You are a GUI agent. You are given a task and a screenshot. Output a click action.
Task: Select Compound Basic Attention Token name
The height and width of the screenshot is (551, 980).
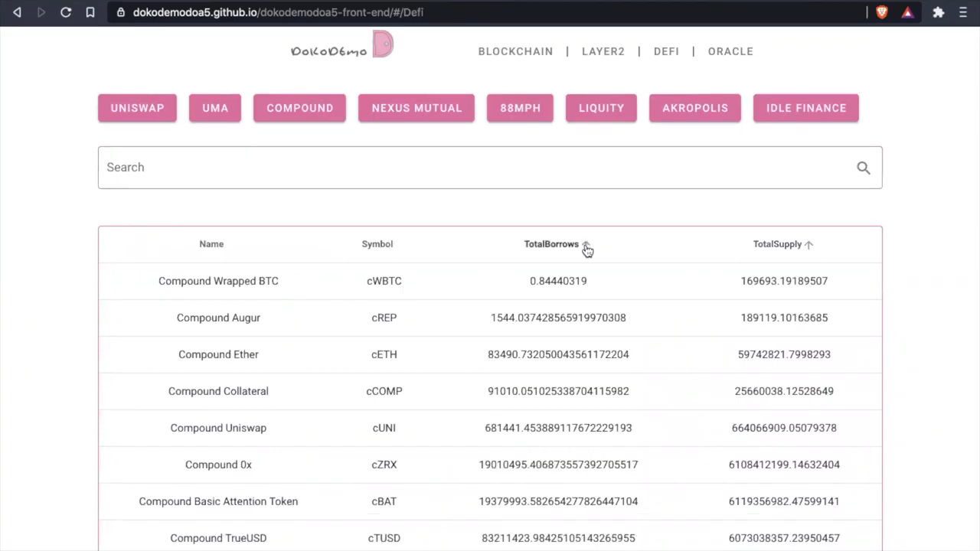(218, 501)
